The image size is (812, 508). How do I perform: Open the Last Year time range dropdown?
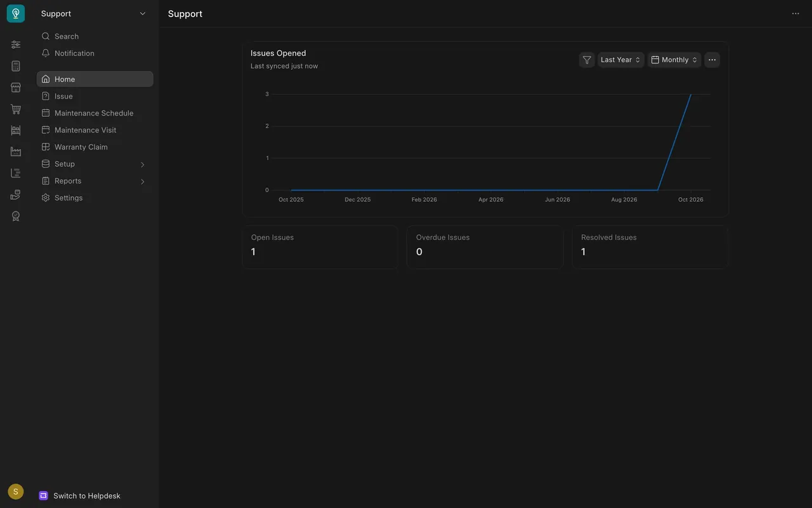621,60
